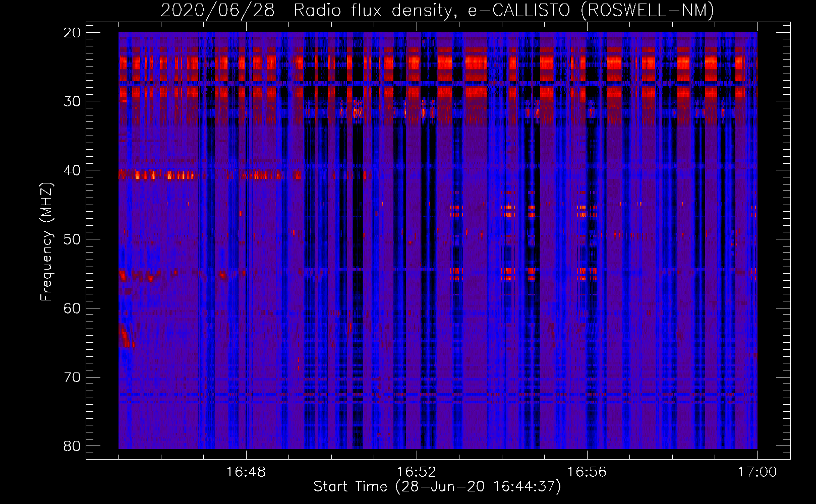The width and height of the screenshot is (816, 504).
Task: Pick the frequency tick label '40'
Action: click(73, 170)
